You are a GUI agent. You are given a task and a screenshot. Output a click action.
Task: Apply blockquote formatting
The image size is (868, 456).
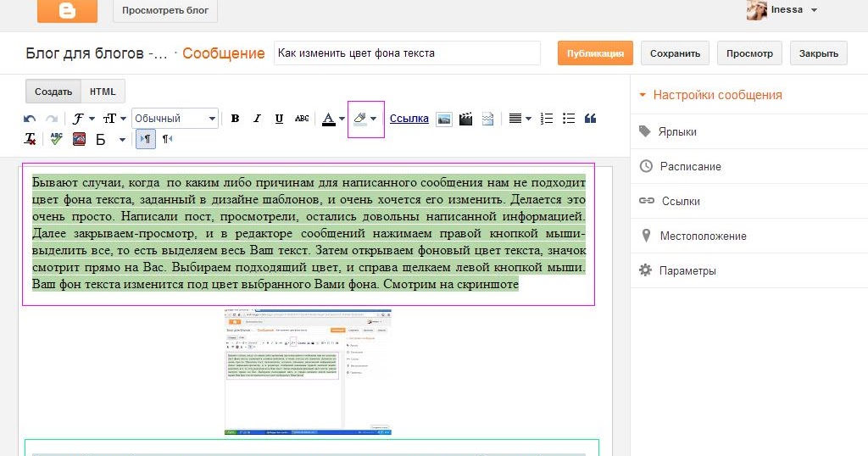coord(590,119)
